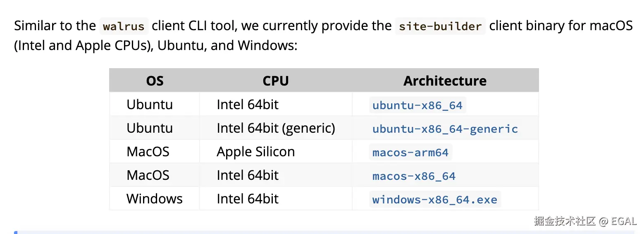This screenshot has width=644, height=234.
Task: Download windows-x86_64.exe via its link
Action: pyautogui.click(x=434, y=200)
